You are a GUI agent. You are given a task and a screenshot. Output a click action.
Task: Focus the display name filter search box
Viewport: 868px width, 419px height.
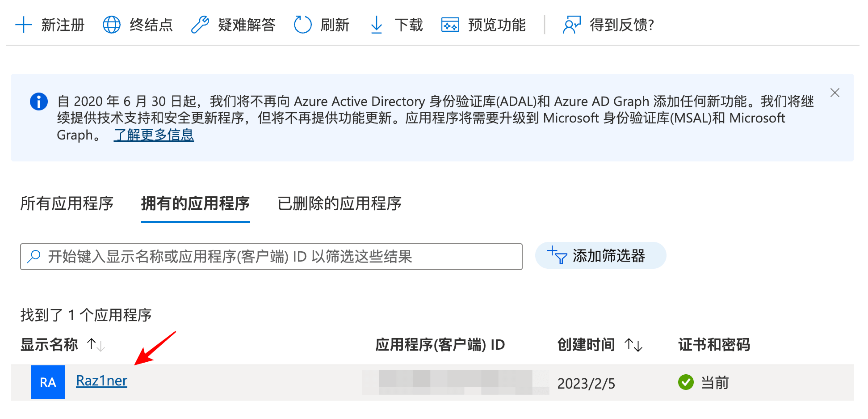pyautogui.click(x=271, y=257)
